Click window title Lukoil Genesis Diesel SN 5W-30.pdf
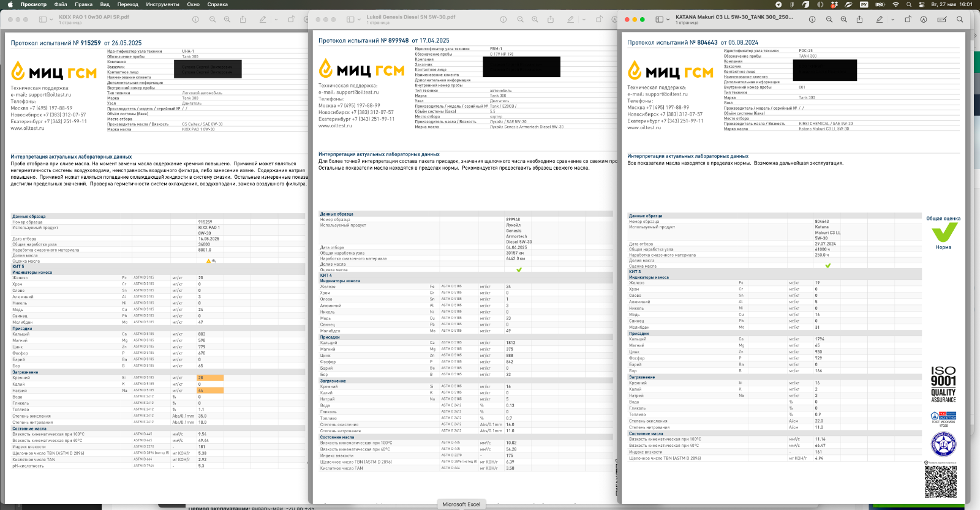 pos(411,17)
